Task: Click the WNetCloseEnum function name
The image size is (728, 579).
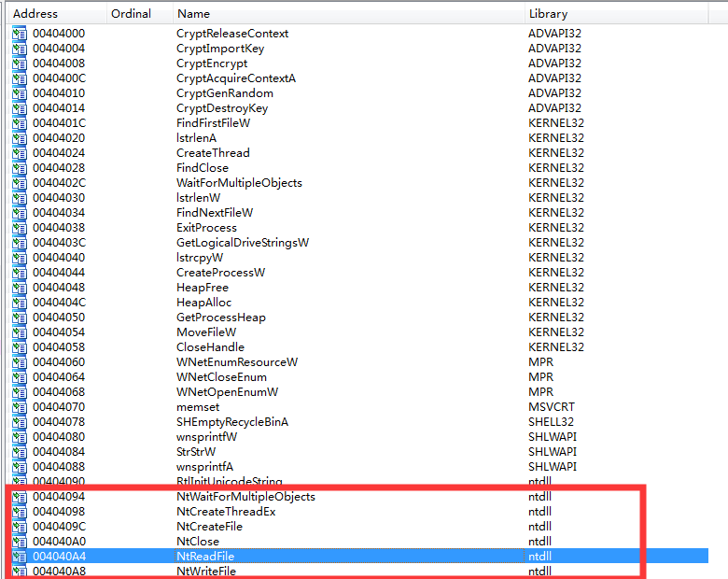Action: click(x=221, y=377)
